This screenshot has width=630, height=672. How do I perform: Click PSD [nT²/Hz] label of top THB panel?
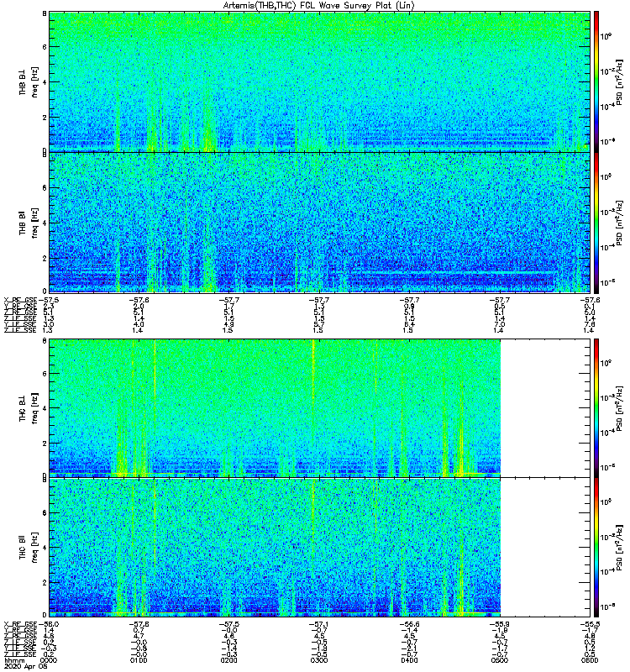click(x=620, y=81)
